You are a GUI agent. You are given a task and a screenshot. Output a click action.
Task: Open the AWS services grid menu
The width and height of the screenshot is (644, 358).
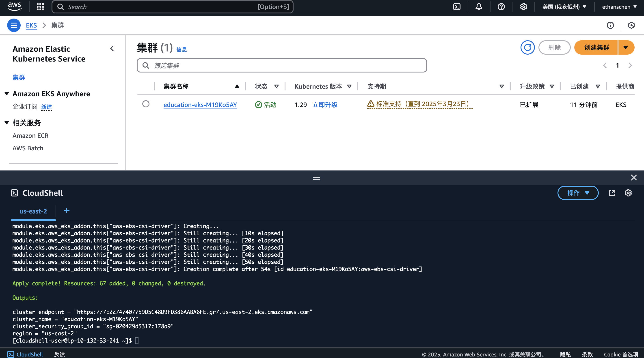[x=40, y=7]
